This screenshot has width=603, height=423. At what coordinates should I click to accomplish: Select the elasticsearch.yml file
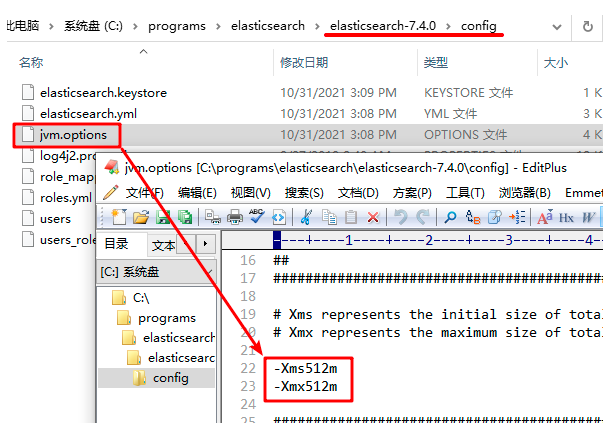pyautogui.click(x=88, y=114)
